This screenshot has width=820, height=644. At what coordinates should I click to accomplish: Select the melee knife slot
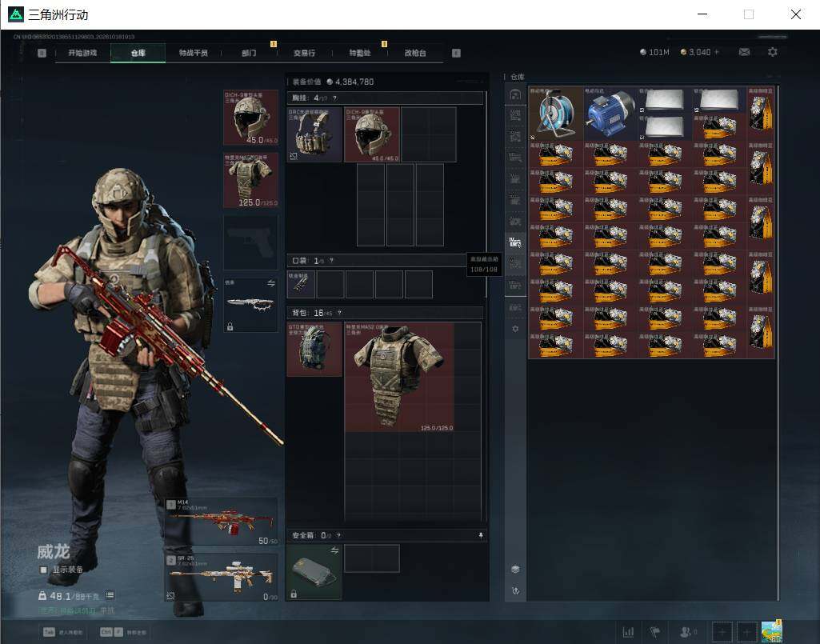pos(250,305)
